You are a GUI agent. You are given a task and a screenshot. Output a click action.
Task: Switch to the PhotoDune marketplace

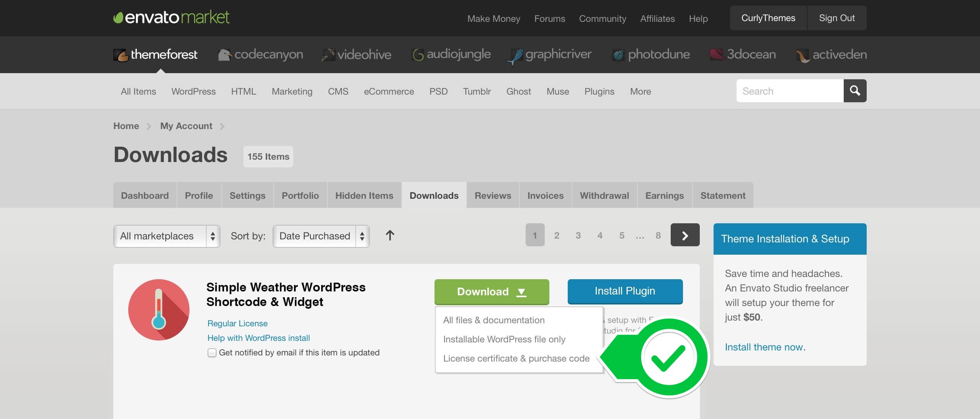tap(651, 54)
